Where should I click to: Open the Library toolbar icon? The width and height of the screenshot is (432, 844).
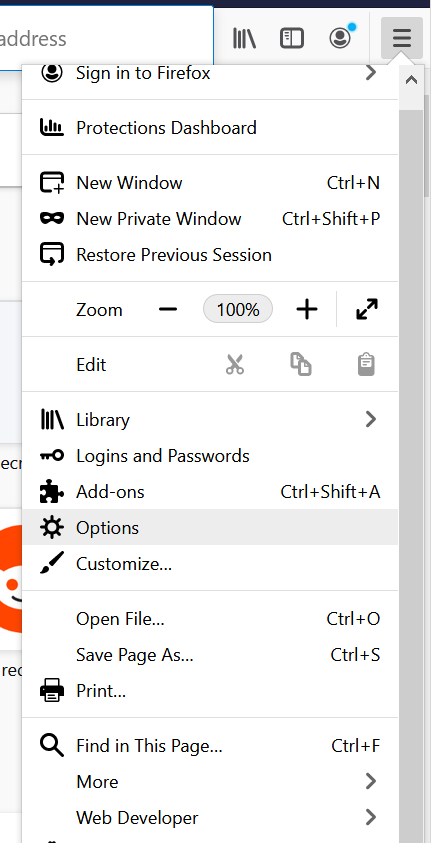pos(244,38)
